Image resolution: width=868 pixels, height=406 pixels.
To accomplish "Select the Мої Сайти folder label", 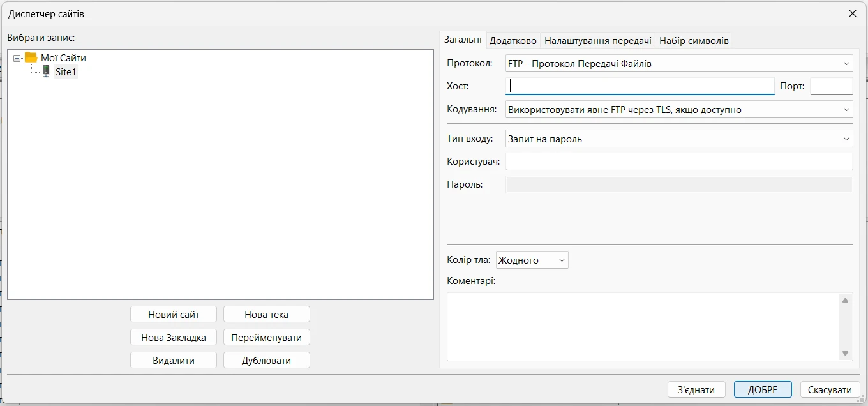I will pos(63,58).
